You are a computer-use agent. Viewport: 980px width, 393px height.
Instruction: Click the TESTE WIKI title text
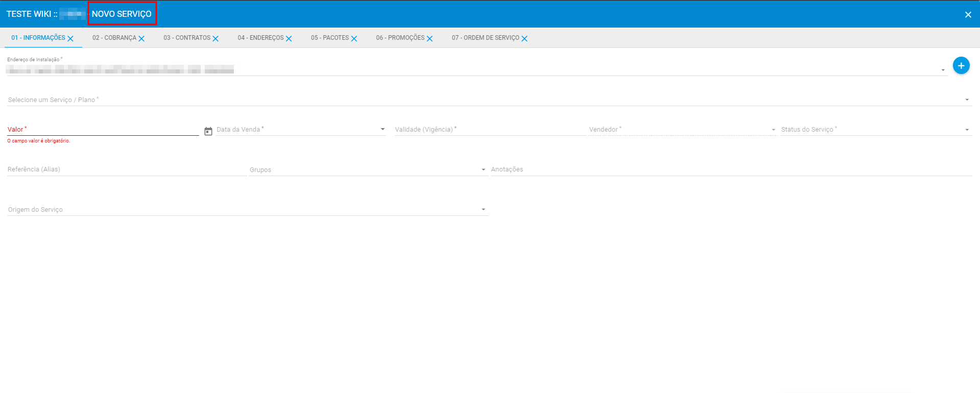coord(29,14)
